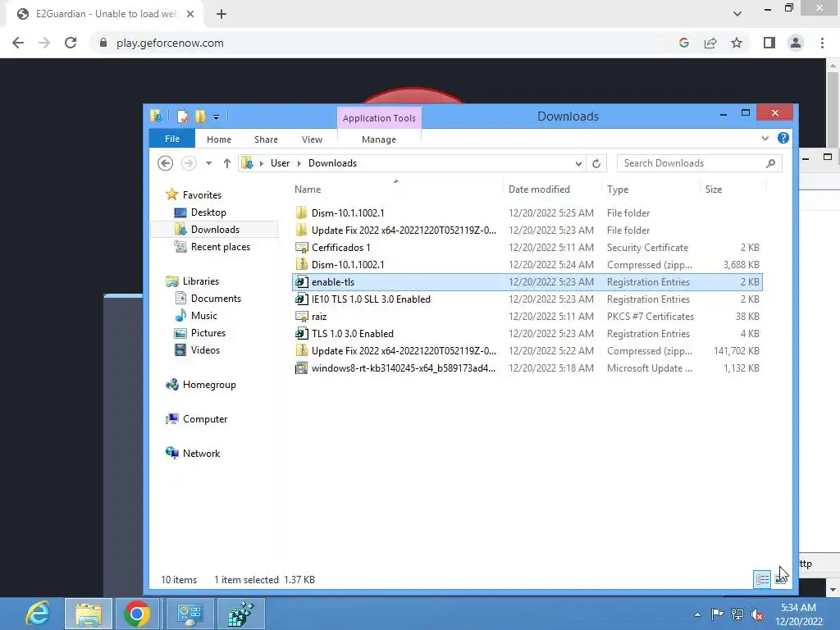Click the Search Downloads field
The height and width of the screenshot is (630, 840).
click(x=699, y=163)
